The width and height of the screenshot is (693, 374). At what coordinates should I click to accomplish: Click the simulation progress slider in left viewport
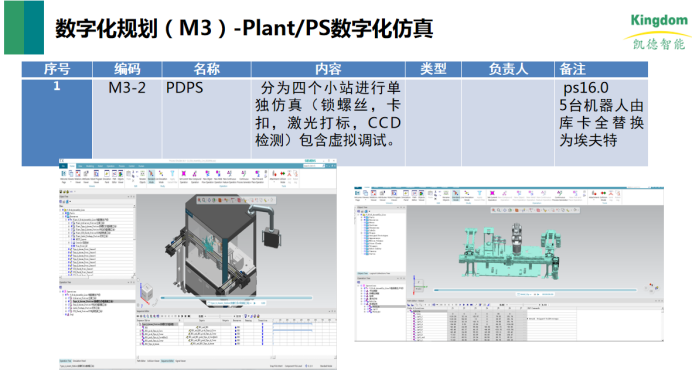tap(237, 298)
